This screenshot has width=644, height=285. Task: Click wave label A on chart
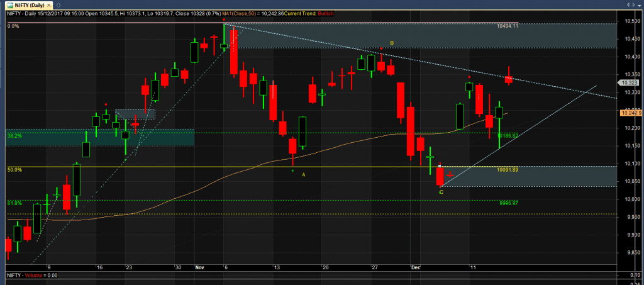point(304,174)
